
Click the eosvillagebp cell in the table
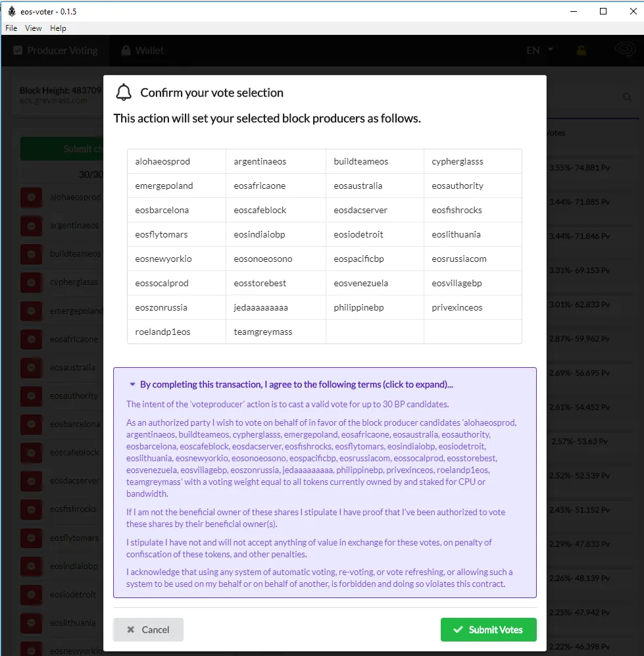[473, 283]
